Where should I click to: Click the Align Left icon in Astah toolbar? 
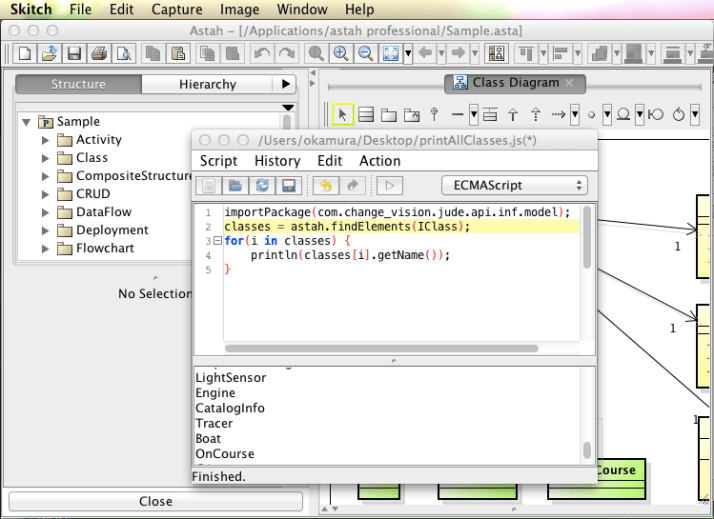tap(561, 54)
